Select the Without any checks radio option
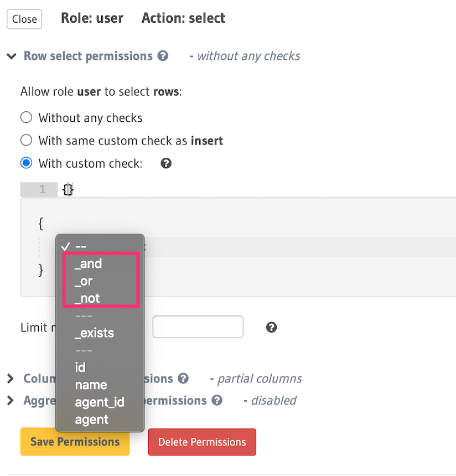456x476 pixels. click(26, 118)
